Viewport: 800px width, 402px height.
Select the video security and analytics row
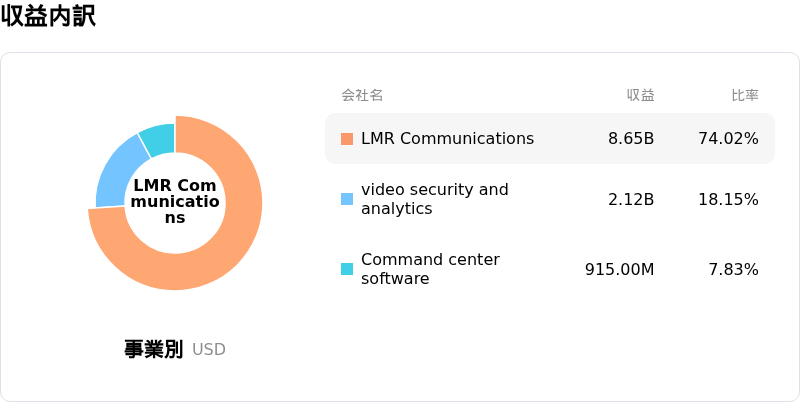[550, 199]
